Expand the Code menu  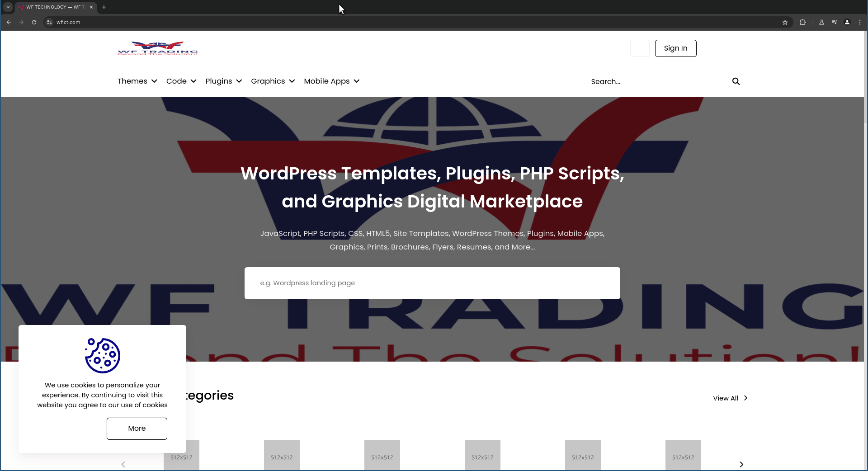coord(181,81)
